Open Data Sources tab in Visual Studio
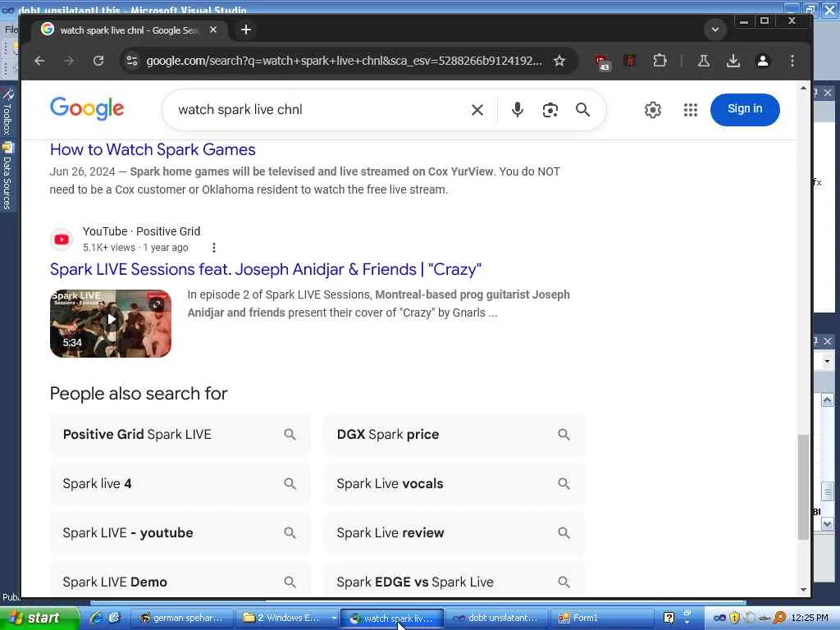 click(7, 176)
